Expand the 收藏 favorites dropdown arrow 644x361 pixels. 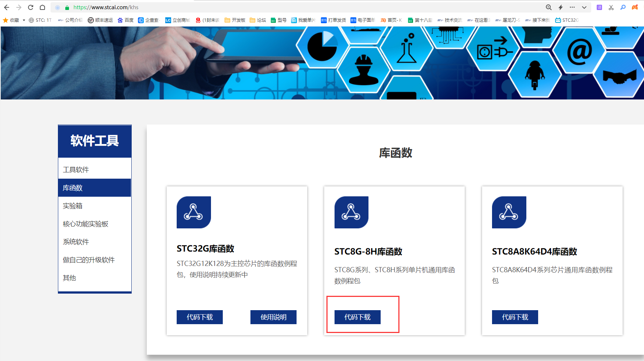[24, 20]
